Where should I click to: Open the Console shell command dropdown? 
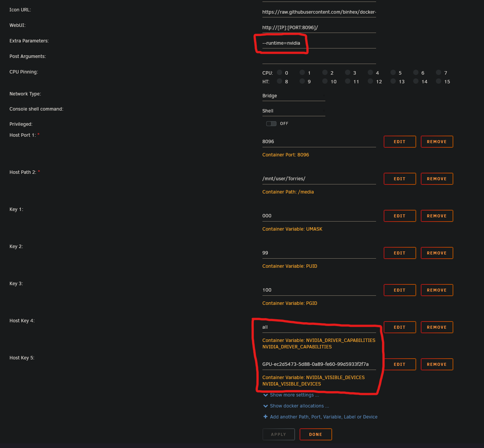pos(294,111)
